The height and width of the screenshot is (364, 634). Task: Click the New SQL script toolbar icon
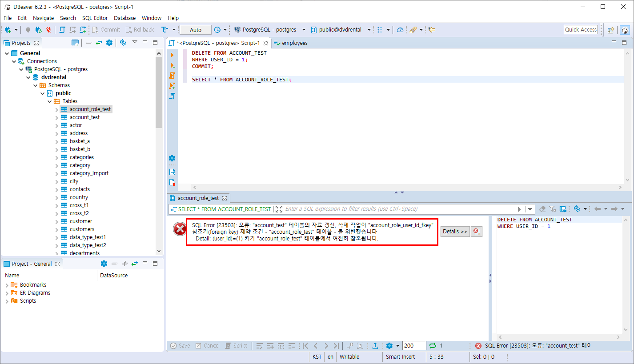(83, 30)
